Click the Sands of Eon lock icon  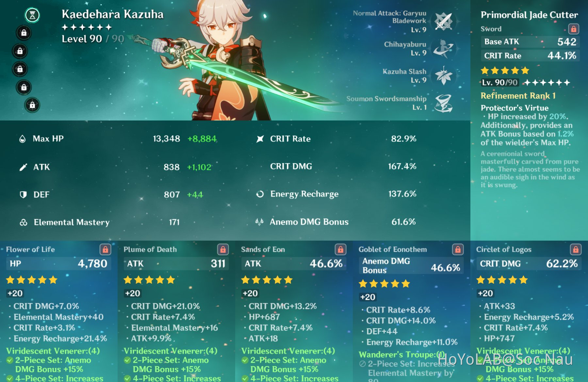point(340,249)
